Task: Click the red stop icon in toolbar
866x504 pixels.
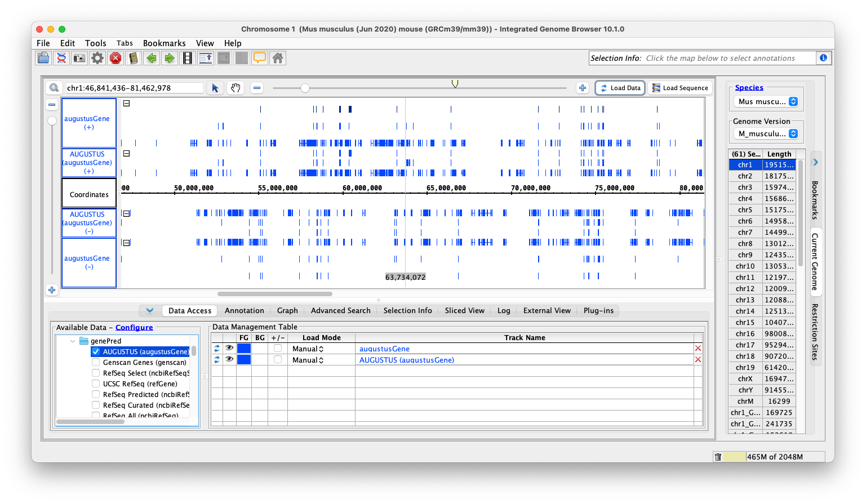Action: coord(116,58)
